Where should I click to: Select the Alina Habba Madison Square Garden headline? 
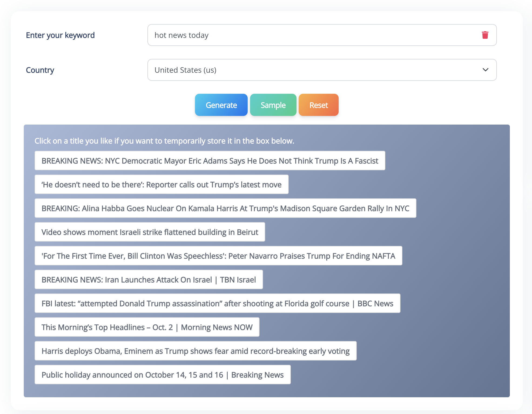click(225, 208)
